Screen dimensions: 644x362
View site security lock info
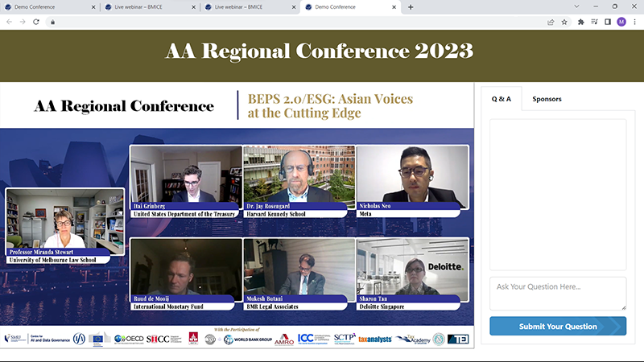(x=52, y=23)
